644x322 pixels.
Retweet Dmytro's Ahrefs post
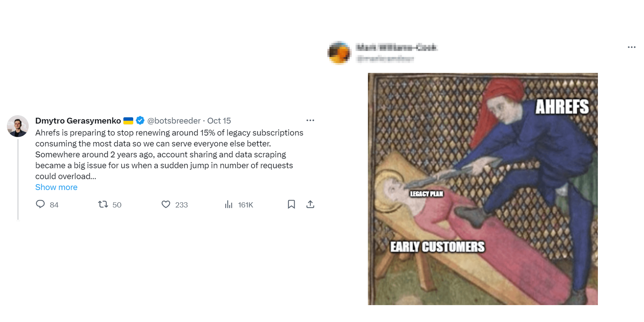pos(103,204)
